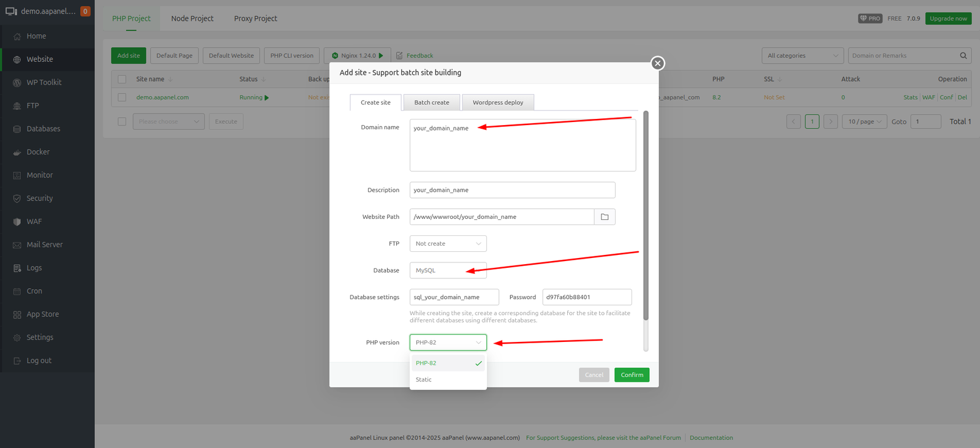Expand the Database MySQL dropdown
Viewport: 980px width, 448px height.
pos(448,270)
